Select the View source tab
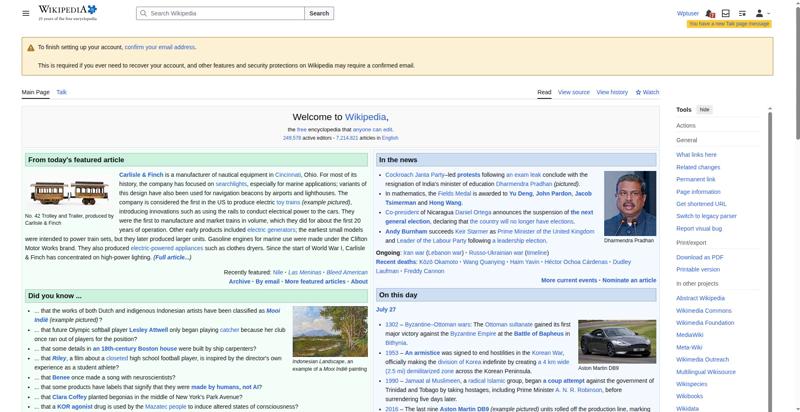Viewport: 800px width, 412px height. (573, 92)
